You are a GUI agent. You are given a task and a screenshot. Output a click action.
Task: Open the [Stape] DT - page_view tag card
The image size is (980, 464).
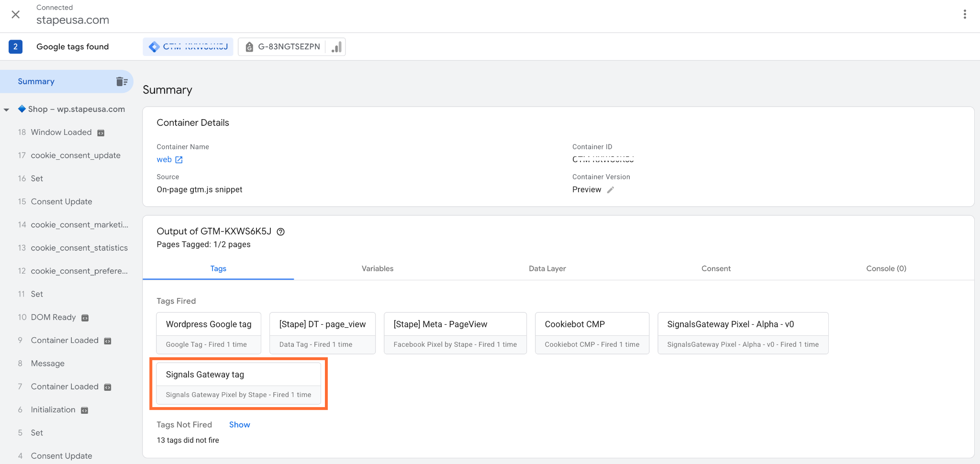pos(323,333)
